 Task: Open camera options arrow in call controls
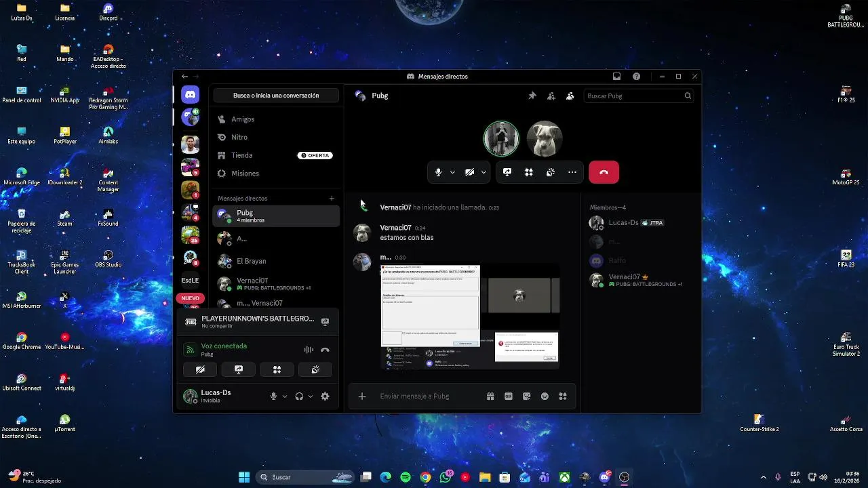[x=484, y=172]
